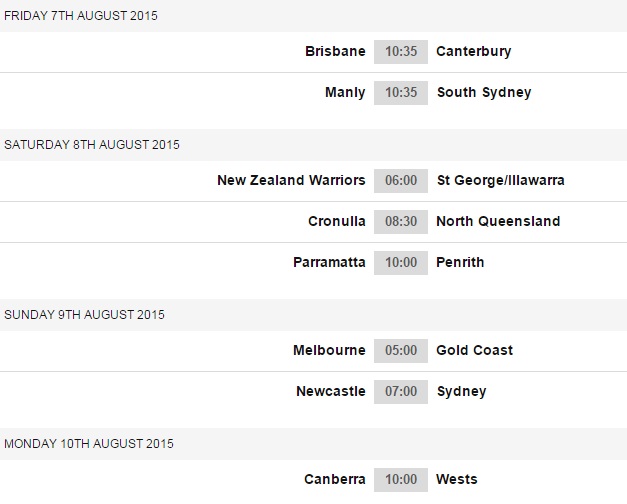
Task: Click the 05:00 Melbourne match time
Action: point(401,350)
